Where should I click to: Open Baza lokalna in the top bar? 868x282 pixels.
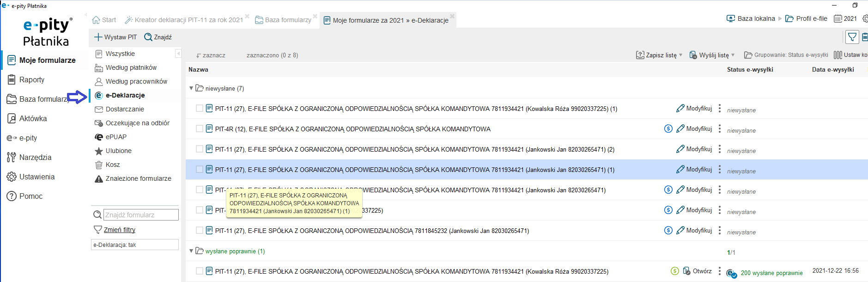[751, 18]
